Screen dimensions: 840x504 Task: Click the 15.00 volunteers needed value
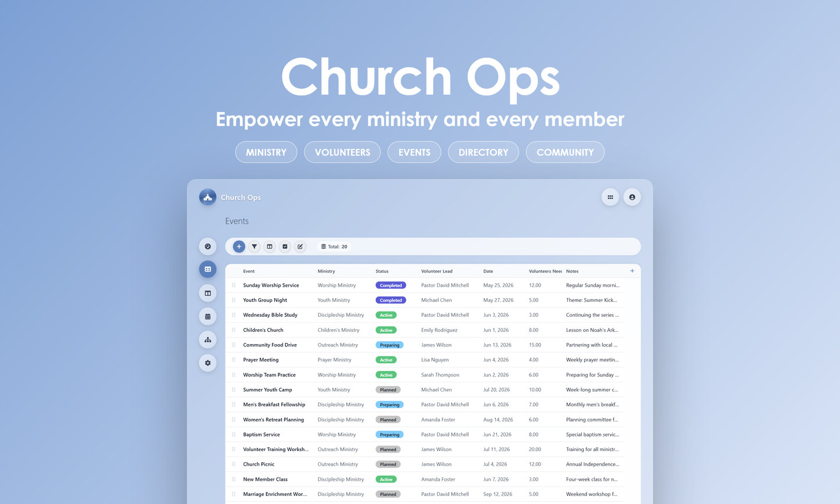535,345
